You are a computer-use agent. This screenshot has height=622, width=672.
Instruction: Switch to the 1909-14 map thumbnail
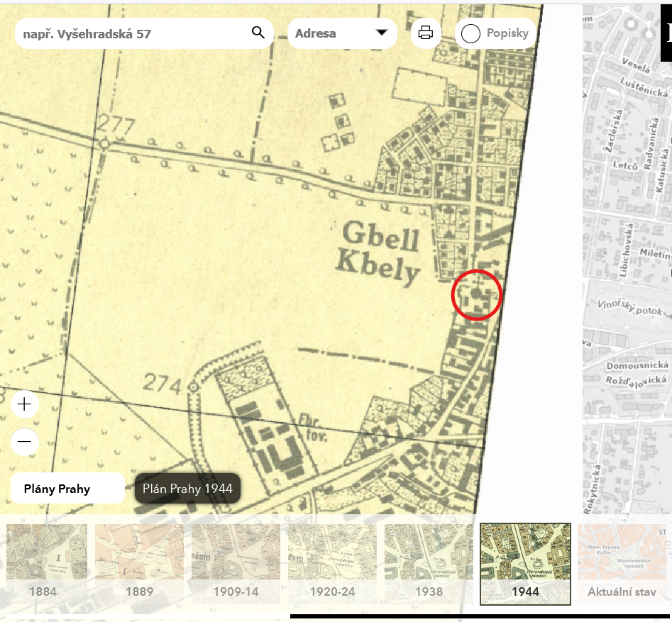235,564
